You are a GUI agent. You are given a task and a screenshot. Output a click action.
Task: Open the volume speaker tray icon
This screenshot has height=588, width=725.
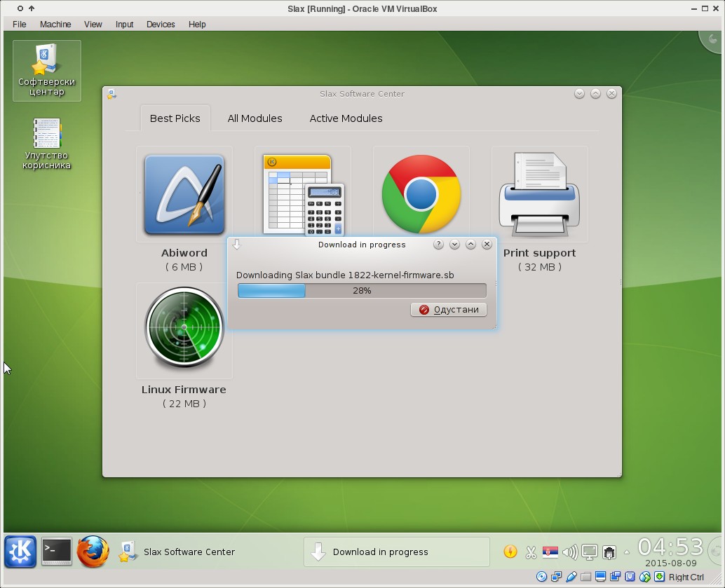tap(569, 552)
